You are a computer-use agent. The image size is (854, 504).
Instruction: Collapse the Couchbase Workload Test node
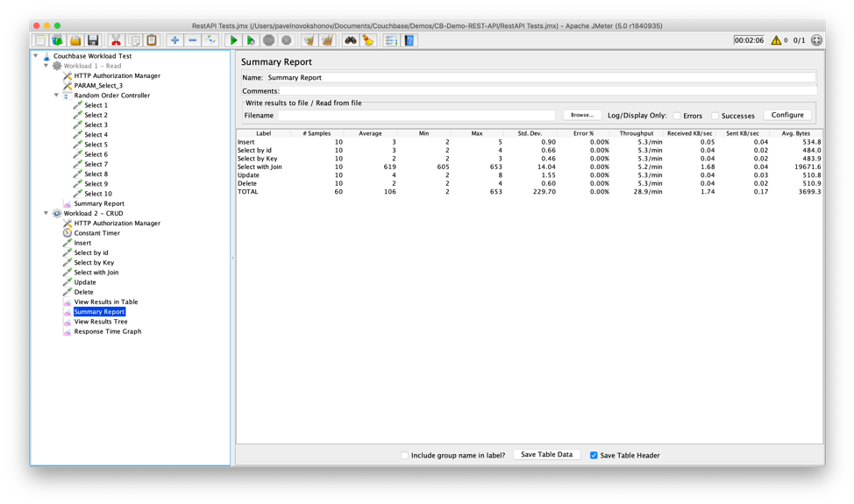click(36, 55)
